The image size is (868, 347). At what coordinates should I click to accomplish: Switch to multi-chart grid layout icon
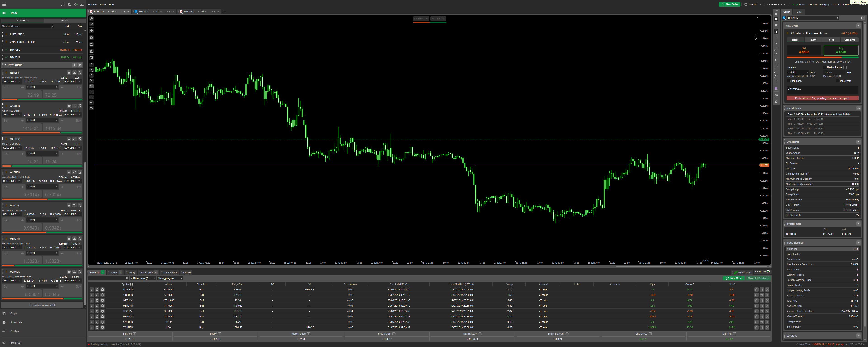776,14
